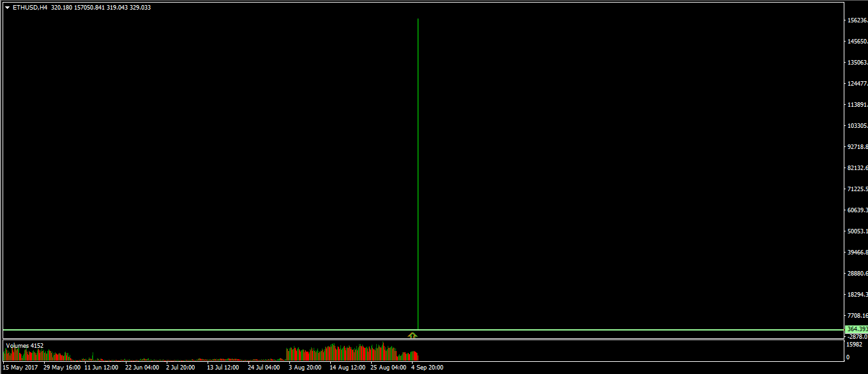Click the 4 Sep 20:00 time label
This screenshot has height=374, width=868.
(427, 368)
